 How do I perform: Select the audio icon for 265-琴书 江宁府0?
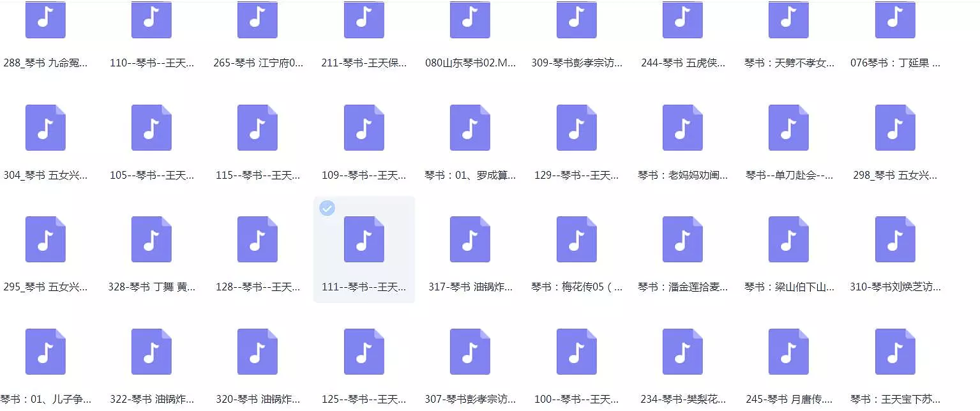(x=257, y=19)
